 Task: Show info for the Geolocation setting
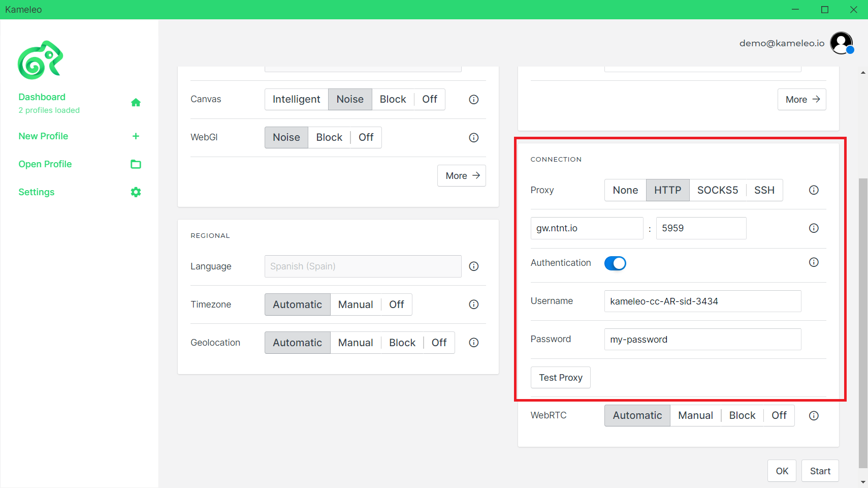click(x=474, y=343)
